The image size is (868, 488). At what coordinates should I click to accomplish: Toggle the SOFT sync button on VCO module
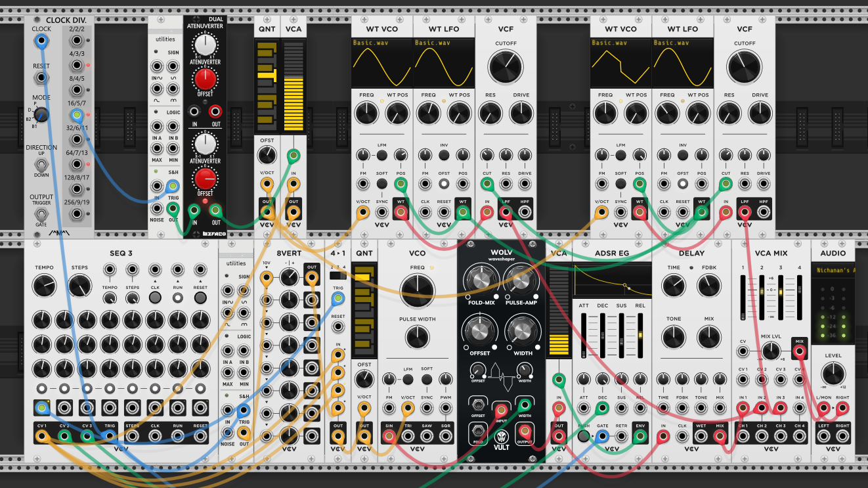tap(427, 379)
